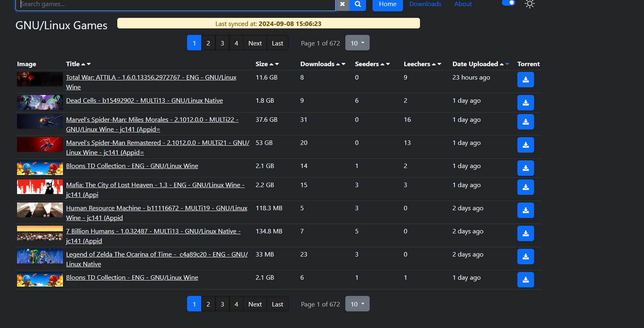Click Next in top pagination
Viewport: 644px width, 328px height.
255,43
